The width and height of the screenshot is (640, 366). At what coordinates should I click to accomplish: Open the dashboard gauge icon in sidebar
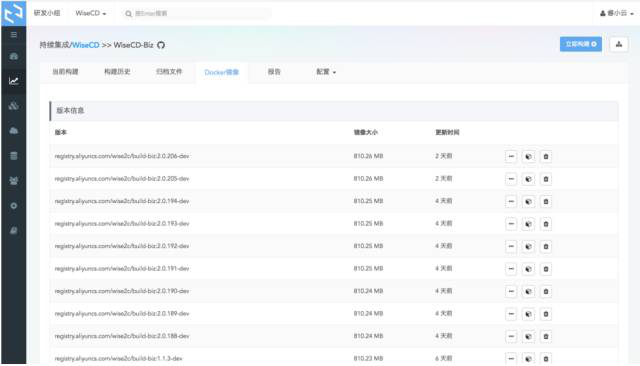click(13, 56)
